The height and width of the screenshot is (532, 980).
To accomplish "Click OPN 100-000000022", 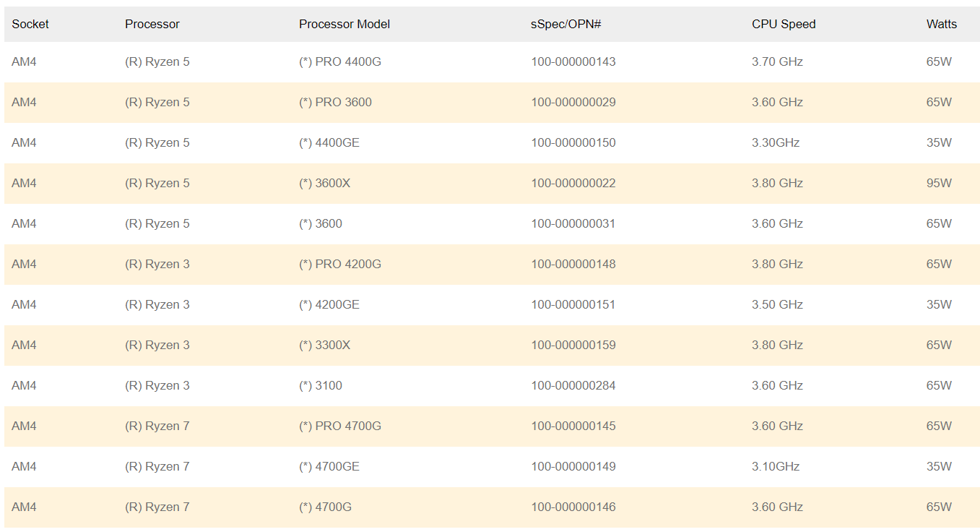I will point(573,184).
